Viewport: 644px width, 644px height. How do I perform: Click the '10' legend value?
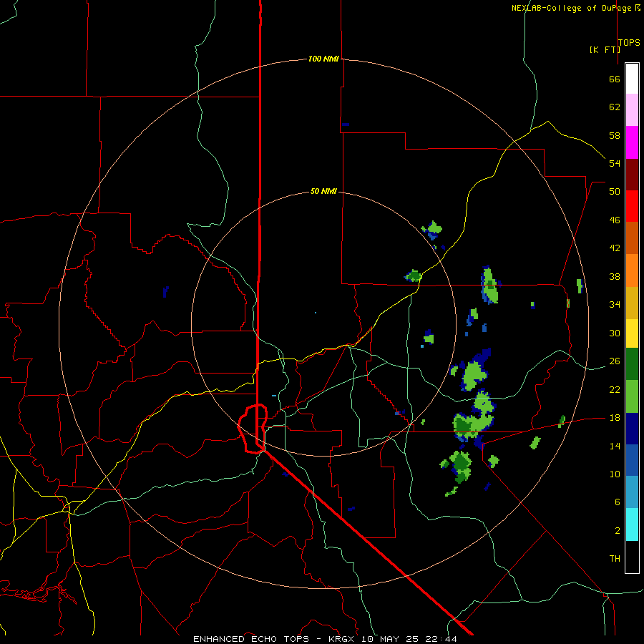tap(615, 474)
